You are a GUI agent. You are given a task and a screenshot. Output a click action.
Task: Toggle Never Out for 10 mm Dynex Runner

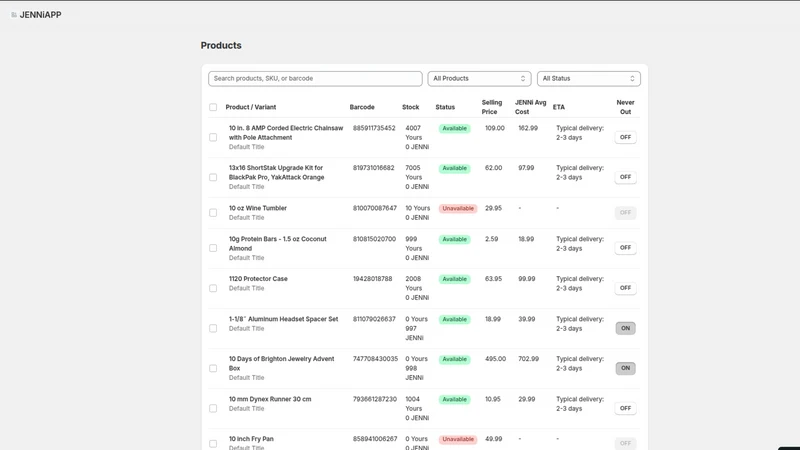[625, 408]
